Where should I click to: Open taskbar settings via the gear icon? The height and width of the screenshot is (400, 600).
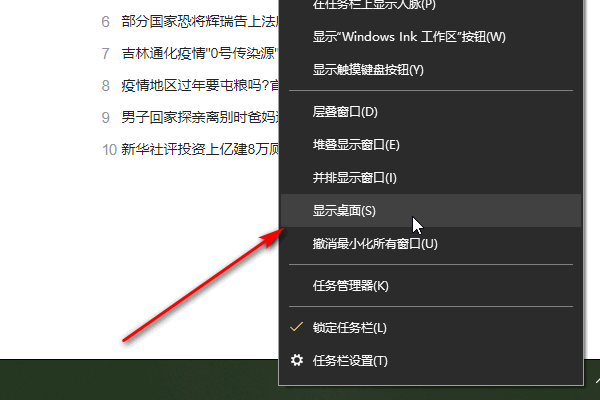pos(297,361)
